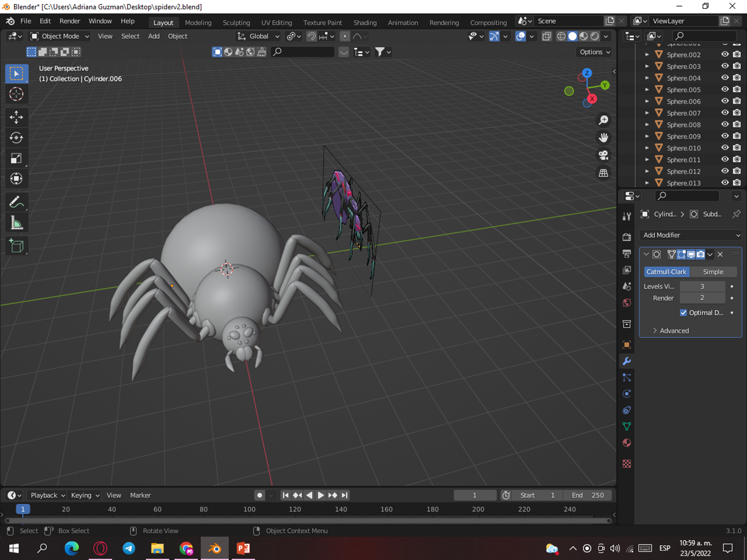
Task: Hide Sphere.005 in viewport via eye icon
Action: tap(725, 90)
